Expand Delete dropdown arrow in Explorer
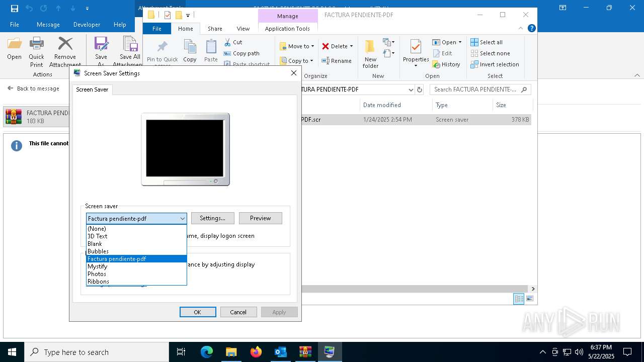This screenshot has height=362, width=644. click(351, 46)
